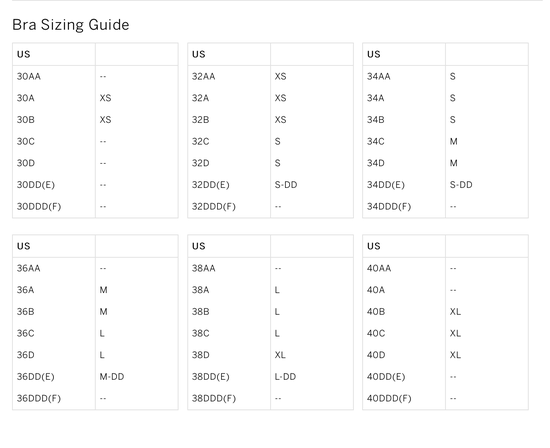550x448 pixels.
Task: Select the 32AA size entry
Action: coord(203,76)
